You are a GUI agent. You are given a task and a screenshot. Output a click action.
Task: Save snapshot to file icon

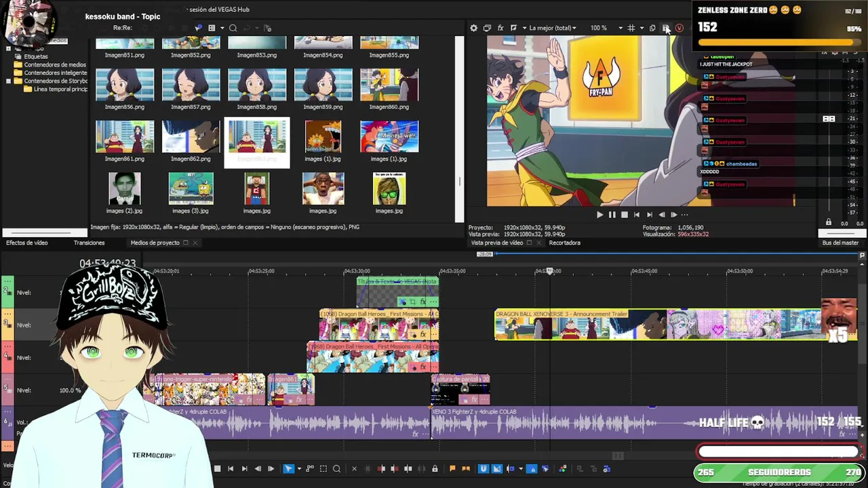pos(665,28)
